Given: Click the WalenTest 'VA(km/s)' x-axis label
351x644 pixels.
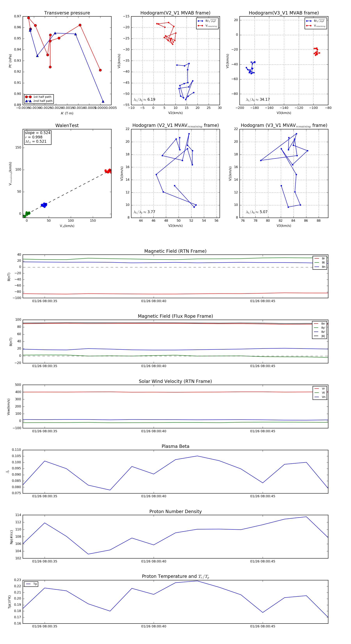Looking at the screenshot, I should (67, 226).
